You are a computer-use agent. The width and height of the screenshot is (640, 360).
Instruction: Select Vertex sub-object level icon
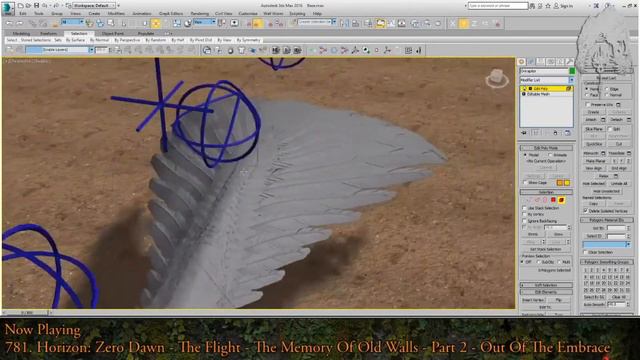(x=529, y=200)
